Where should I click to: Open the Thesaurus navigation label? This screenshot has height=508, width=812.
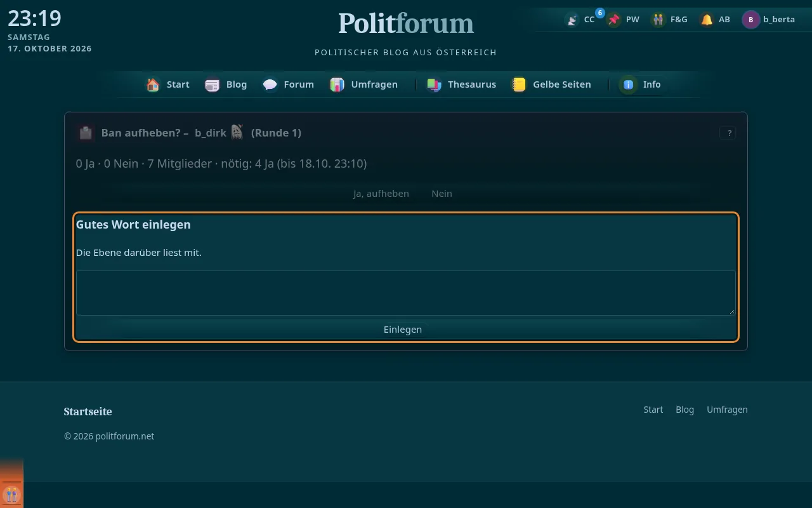tap(472, 84)
